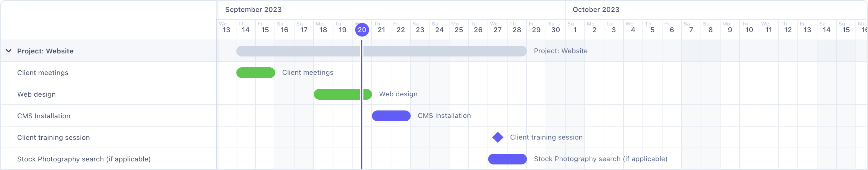Select the Client meetings row in task list
This screenshot has height=170, width=868.
(x=43, y=73)
